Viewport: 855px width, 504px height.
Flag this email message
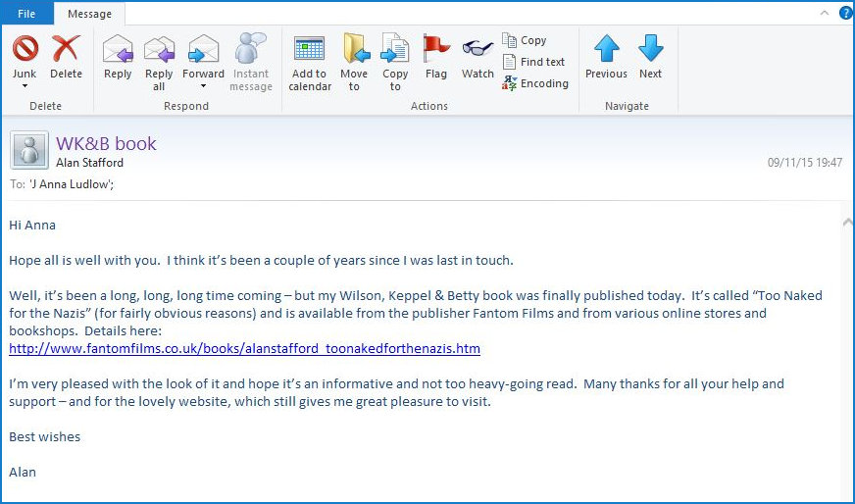[436, 49]
